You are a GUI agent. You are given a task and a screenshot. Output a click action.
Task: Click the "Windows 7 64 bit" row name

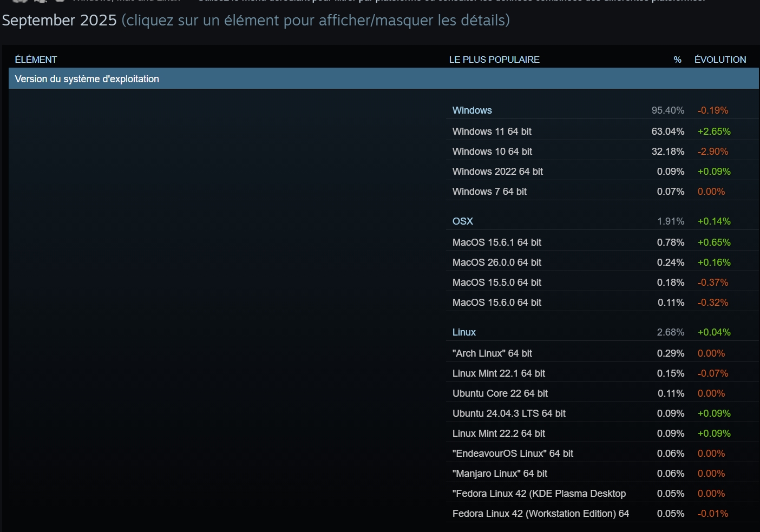click(489, 192)
